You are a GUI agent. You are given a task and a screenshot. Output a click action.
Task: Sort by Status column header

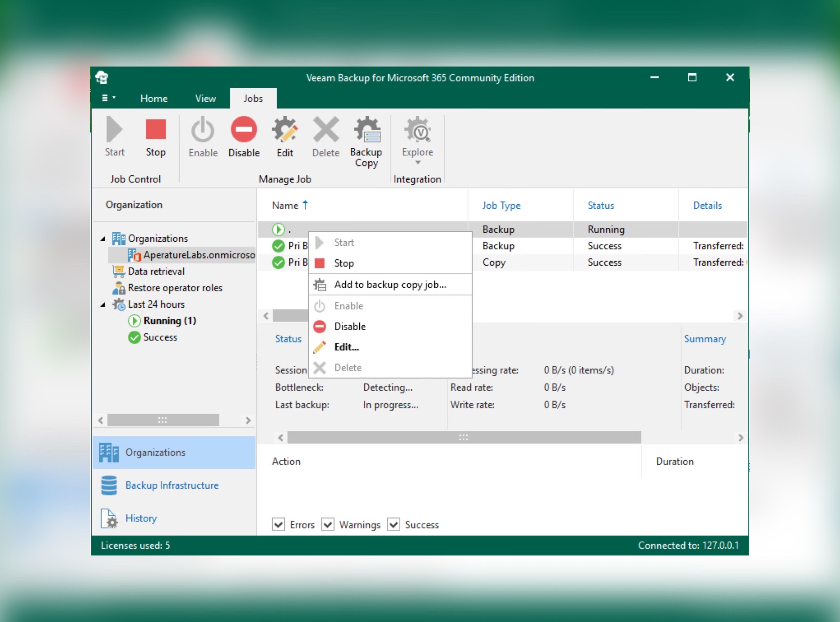625,205
